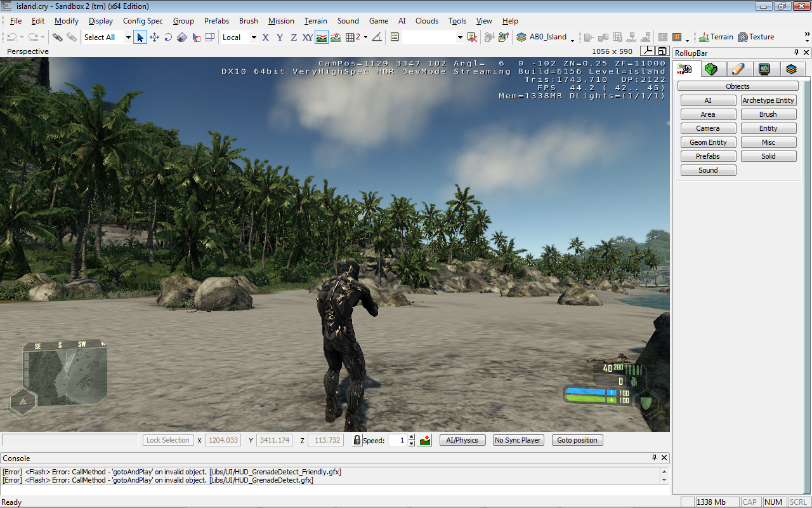Open the Terrain menu
This screenshot has width=812, height=508.
[x=315, y=21]
